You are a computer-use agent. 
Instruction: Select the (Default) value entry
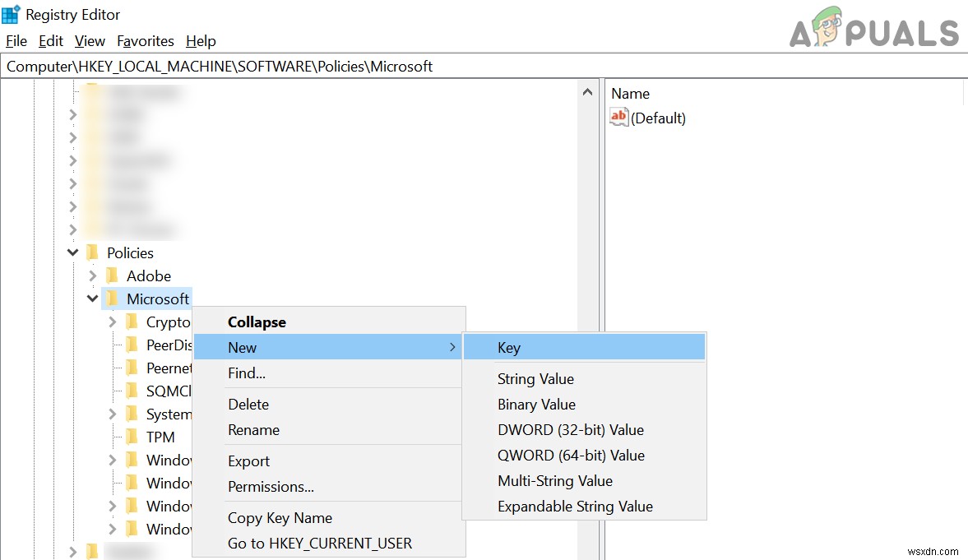[658, 117]
